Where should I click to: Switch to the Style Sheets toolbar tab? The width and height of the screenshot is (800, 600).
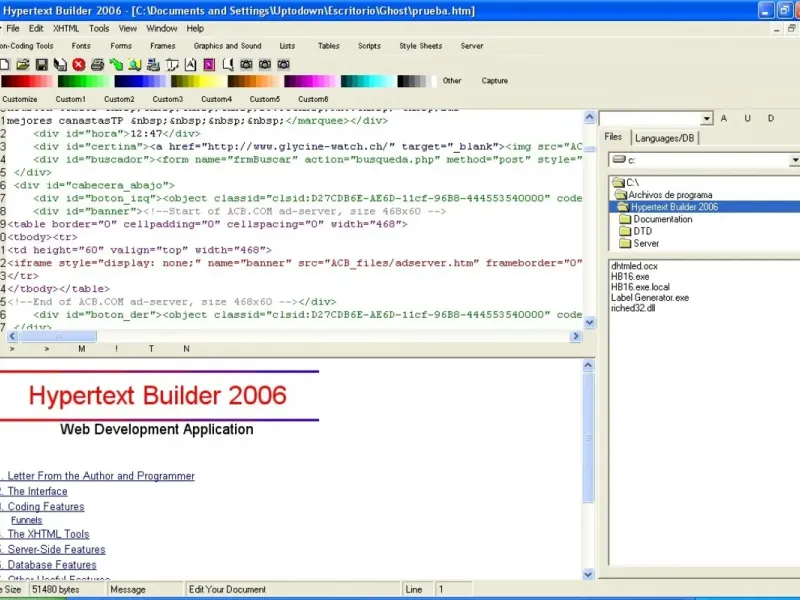point(420,46)
